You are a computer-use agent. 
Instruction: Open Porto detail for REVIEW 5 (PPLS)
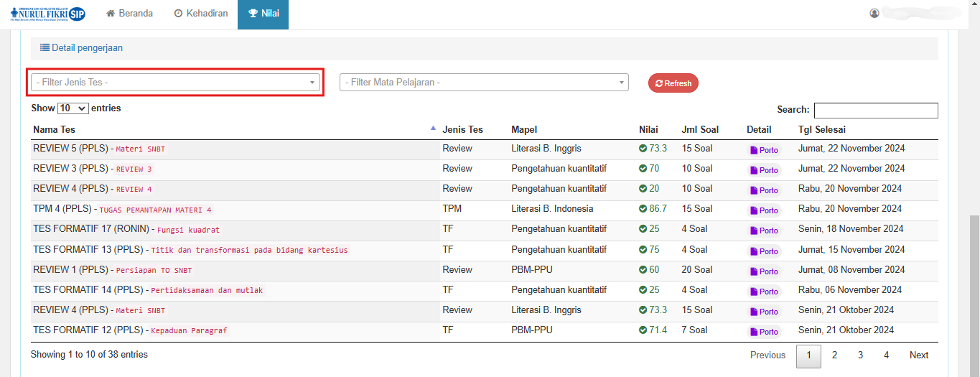[764, 150]
